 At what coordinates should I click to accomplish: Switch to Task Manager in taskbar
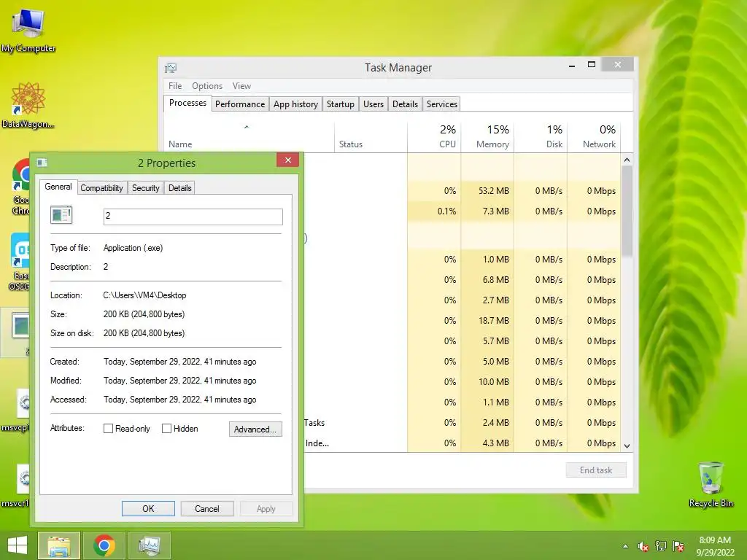point(150,545)
